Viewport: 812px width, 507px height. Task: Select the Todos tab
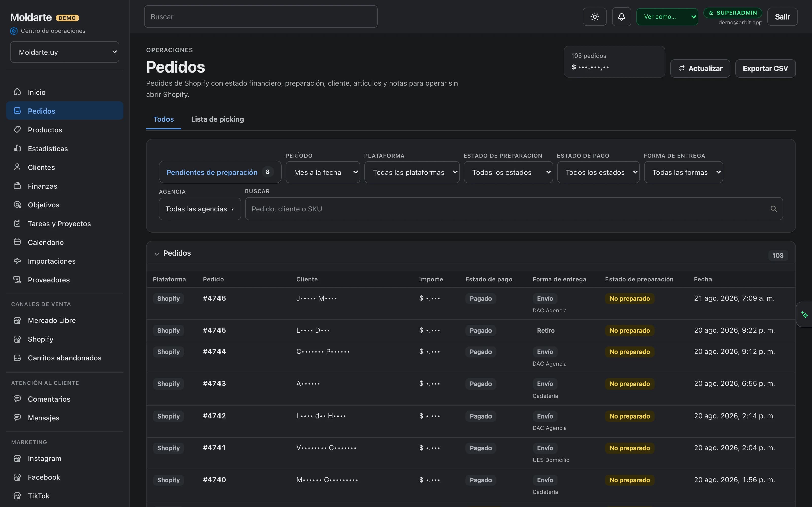click(163, 119)
